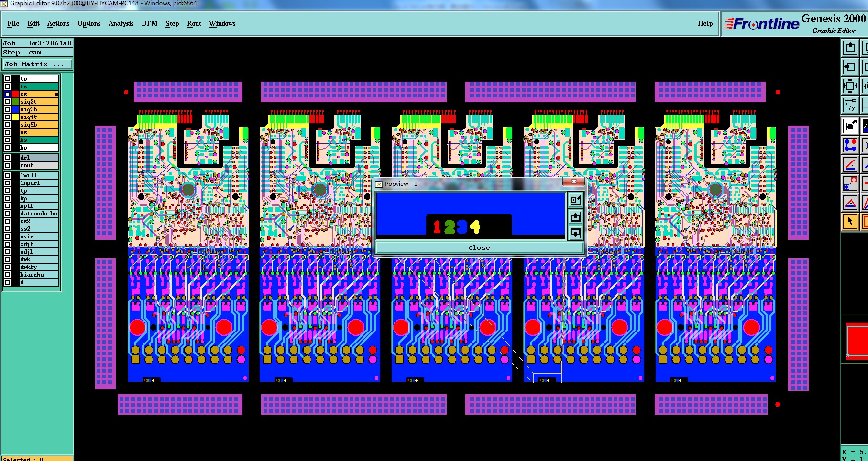Toggle display of the 'svia' layer
This screenshot has width=868, height=461.
pyautogui.click(x=8, y=236)
